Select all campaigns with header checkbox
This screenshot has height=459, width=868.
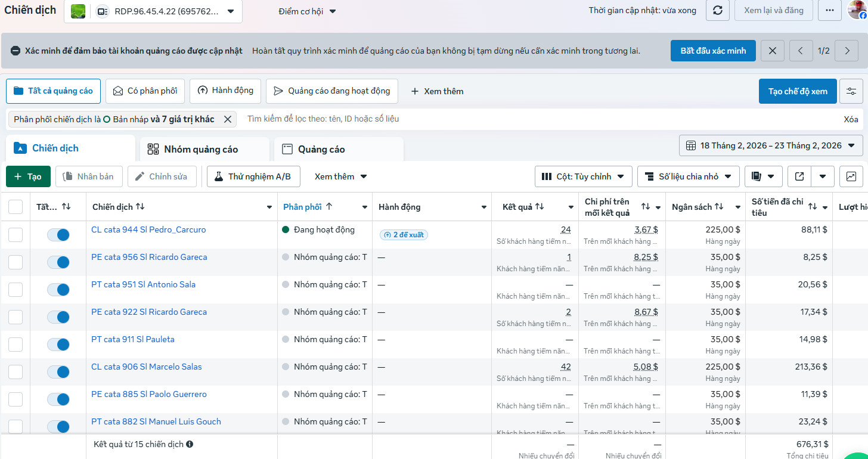[15, 207]
